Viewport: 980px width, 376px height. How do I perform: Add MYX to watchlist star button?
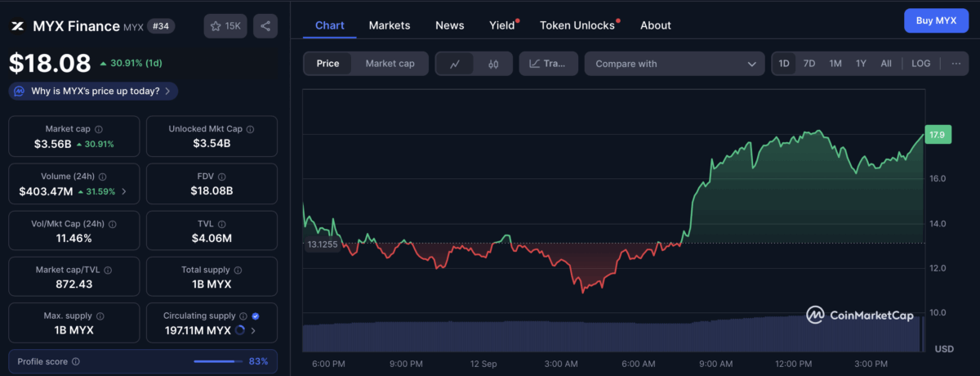225,26
